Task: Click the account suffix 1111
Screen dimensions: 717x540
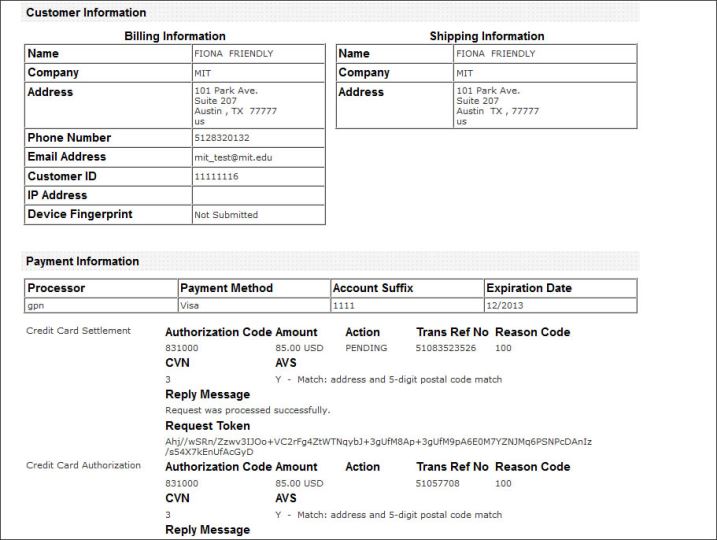Action: coord(343,305)
